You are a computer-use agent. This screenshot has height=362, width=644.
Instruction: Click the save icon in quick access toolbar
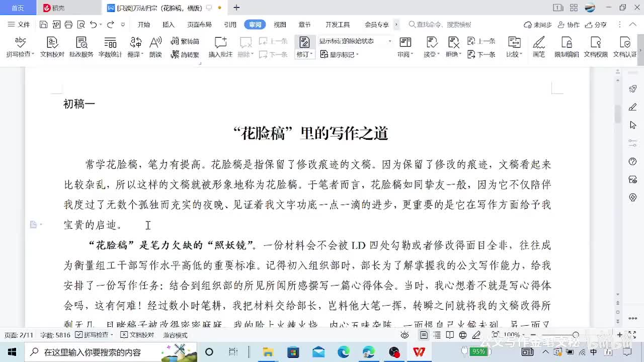click(x=43, y=25)
